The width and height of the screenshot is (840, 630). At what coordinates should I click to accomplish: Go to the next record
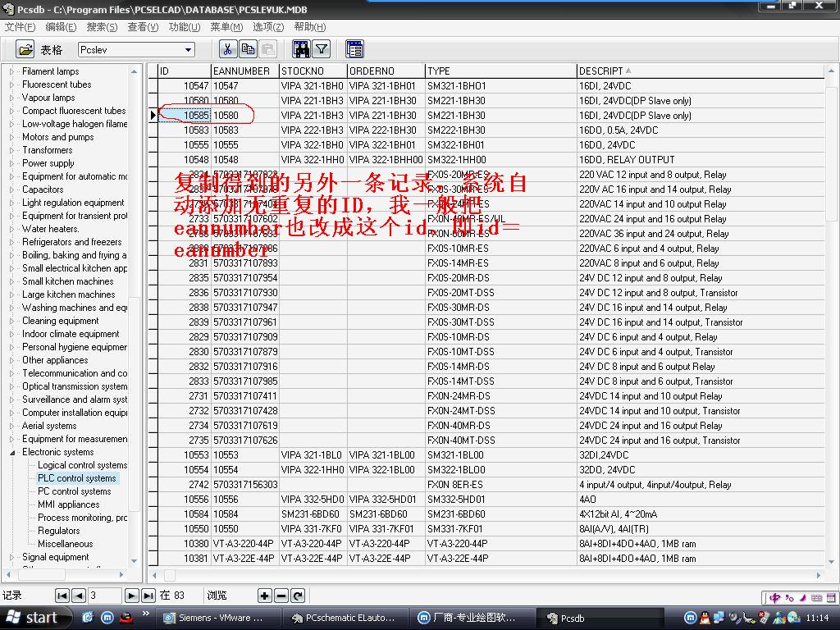131,596
